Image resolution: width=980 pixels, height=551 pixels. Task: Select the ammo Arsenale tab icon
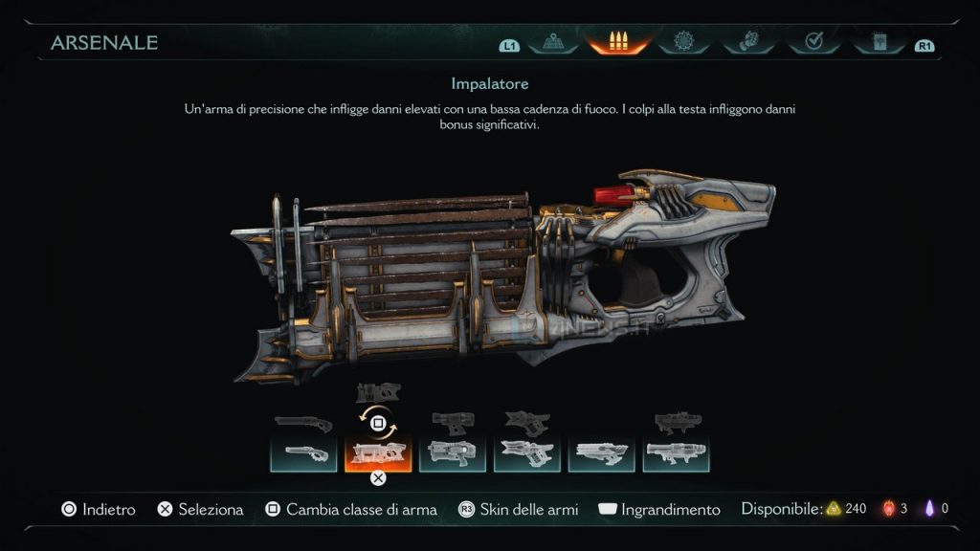tap(618, 42)
